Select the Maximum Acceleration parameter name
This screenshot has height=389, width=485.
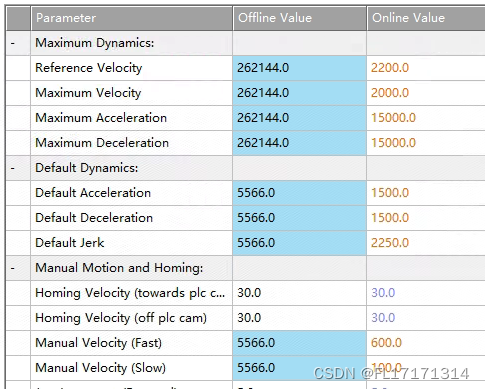[x=101, y=118]
